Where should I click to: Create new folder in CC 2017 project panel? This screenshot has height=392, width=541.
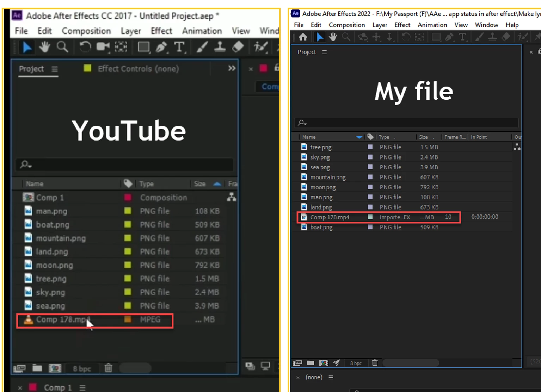point(37,368)
